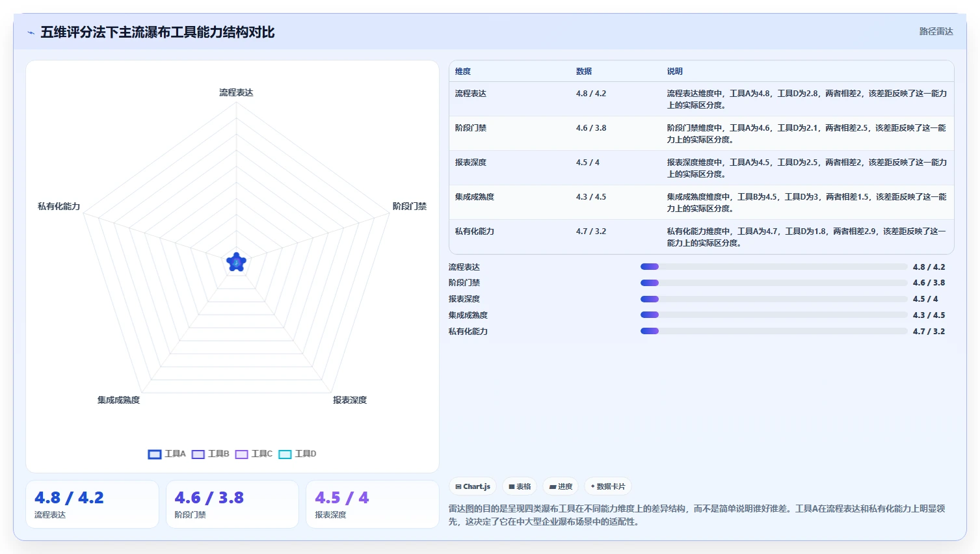The height and width of the screenshot is (554, 980).
Task: Click table value 4.6 / 3.8
Action: click(x=591, y=128)
